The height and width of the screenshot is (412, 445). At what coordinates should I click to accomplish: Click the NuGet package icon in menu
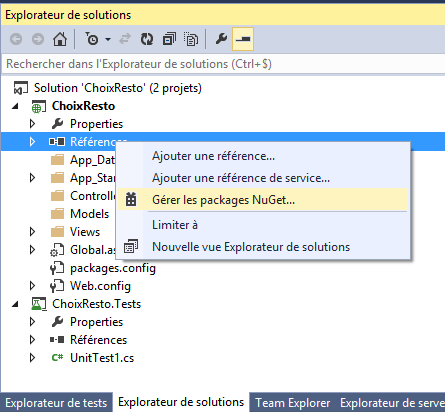[131, 200]
